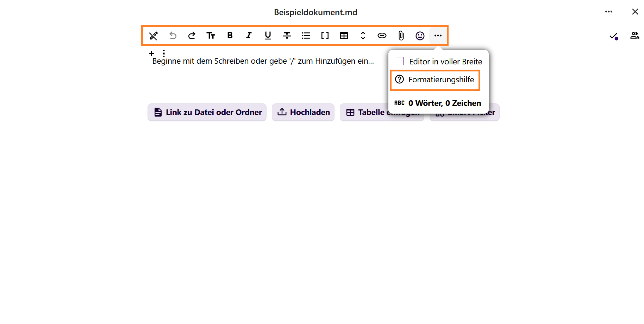
Task: Click the word count entry in menu
Action: 438,103
